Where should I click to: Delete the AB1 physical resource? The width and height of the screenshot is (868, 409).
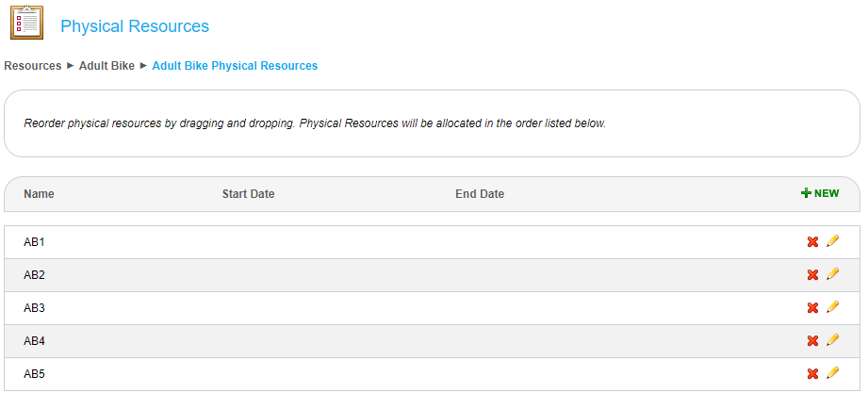pos(812,242)
